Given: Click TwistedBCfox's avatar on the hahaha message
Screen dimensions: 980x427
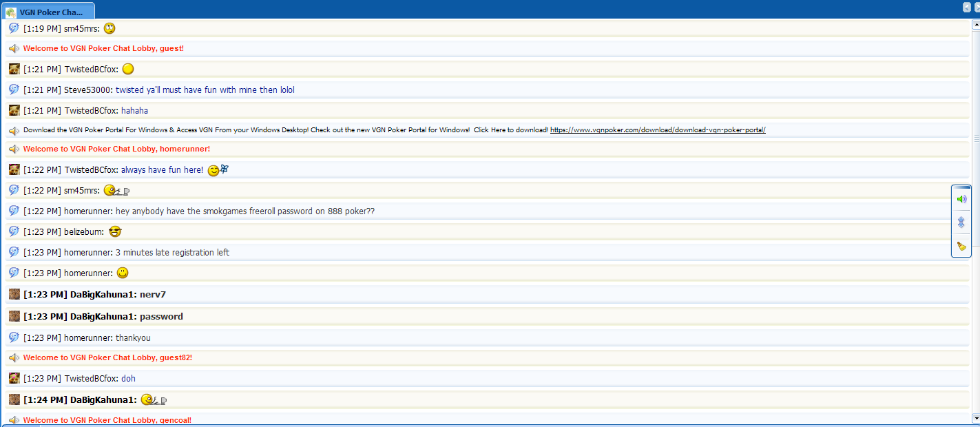Looking at the screenshot, I should pyautogui.click(x=14, y=110).
